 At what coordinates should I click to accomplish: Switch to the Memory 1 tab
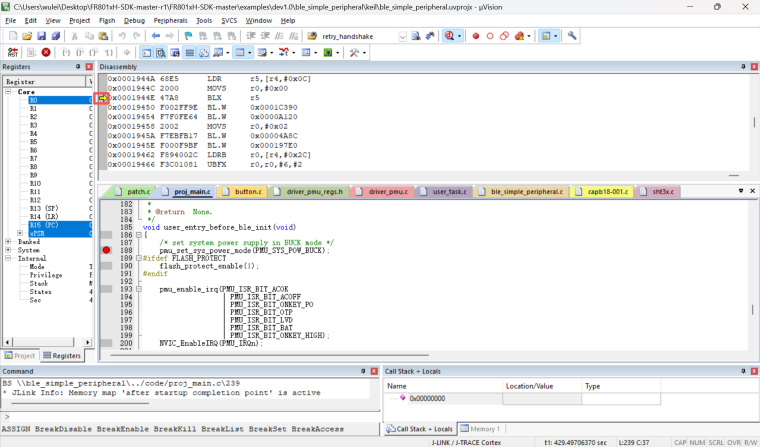click(483, 429)
